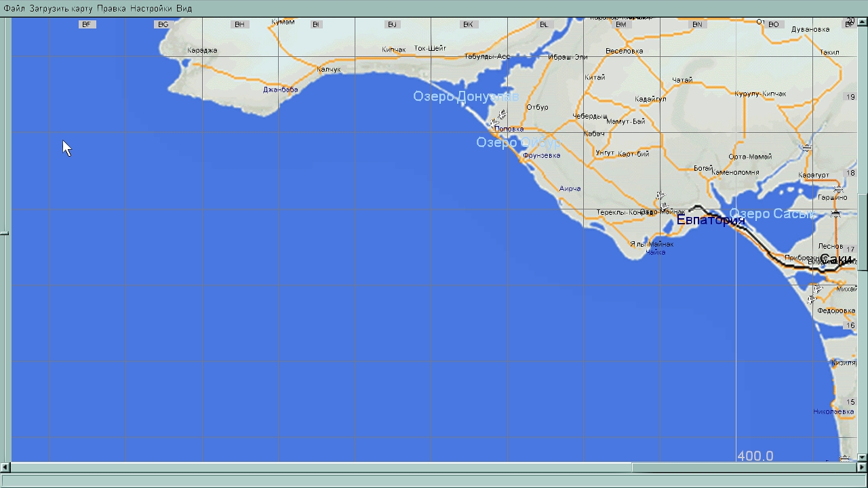Click the Гаршино label

pos(832,197)
